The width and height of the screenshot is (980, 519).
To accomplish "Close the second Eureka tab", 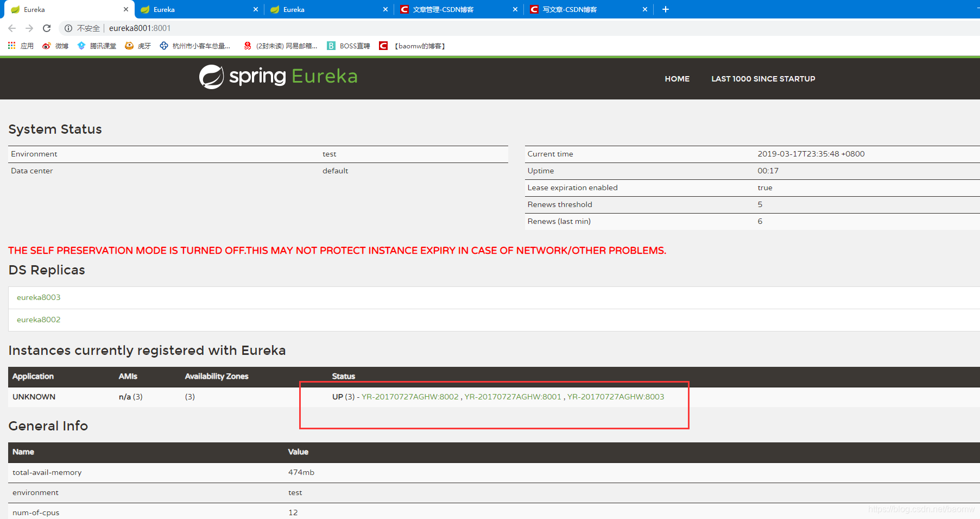I will tap(256, 9).
